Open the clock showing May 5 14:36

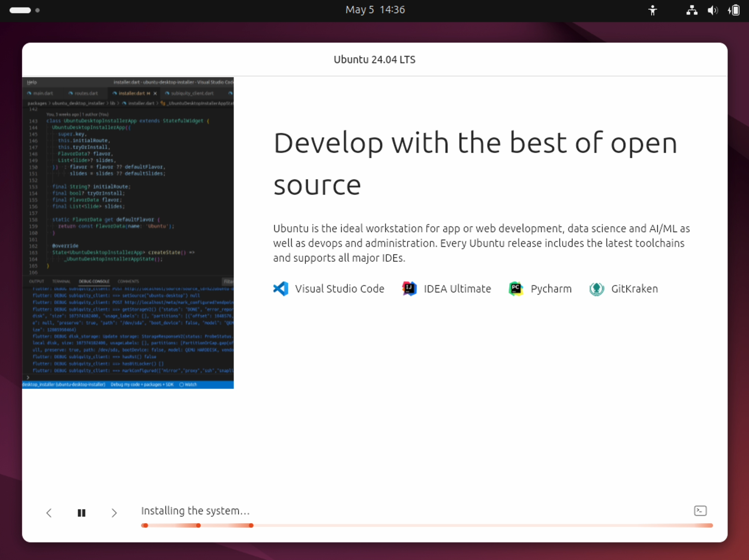375,10
